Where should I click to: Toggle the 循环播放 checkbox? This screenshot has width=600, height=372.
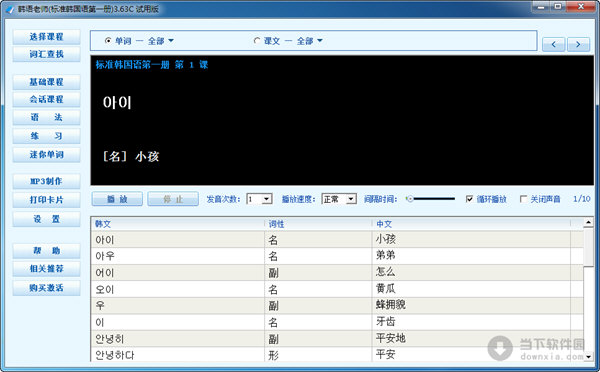[470, 199]
